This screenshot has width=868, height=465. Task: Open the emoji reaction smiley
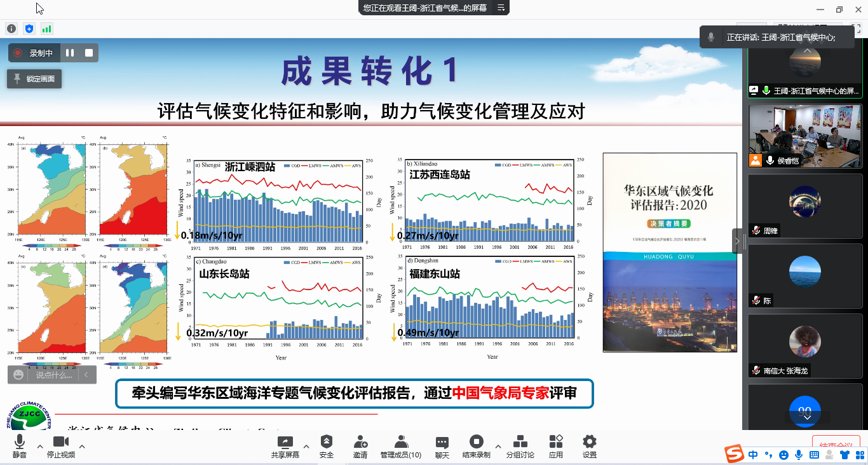(x=18, y=375)
